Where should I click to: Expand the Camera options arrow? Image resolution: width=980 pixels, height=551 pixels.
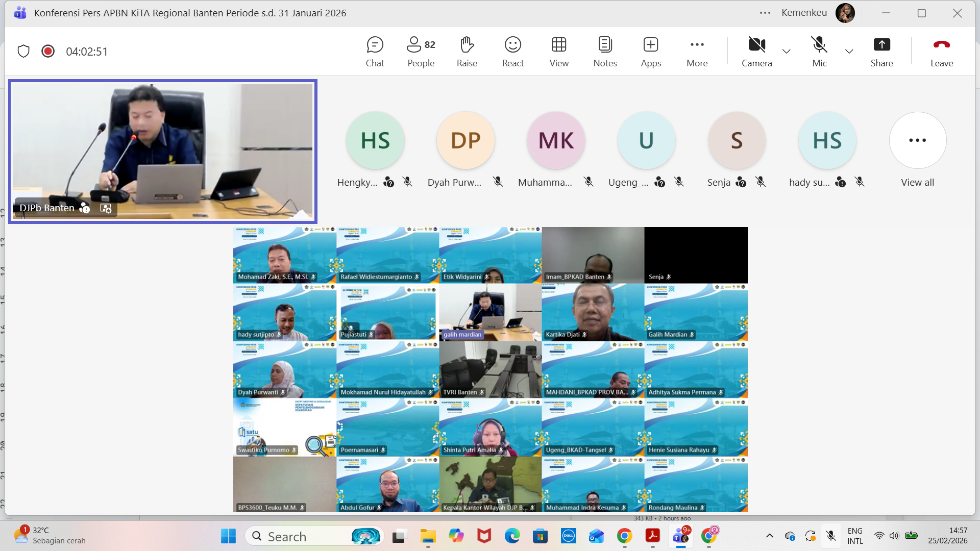click(787, 51)
